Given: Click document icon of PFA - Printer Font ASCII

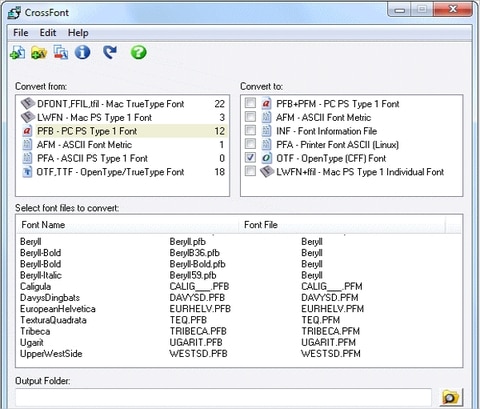Looking at the screenshot, I should (266, 144).
